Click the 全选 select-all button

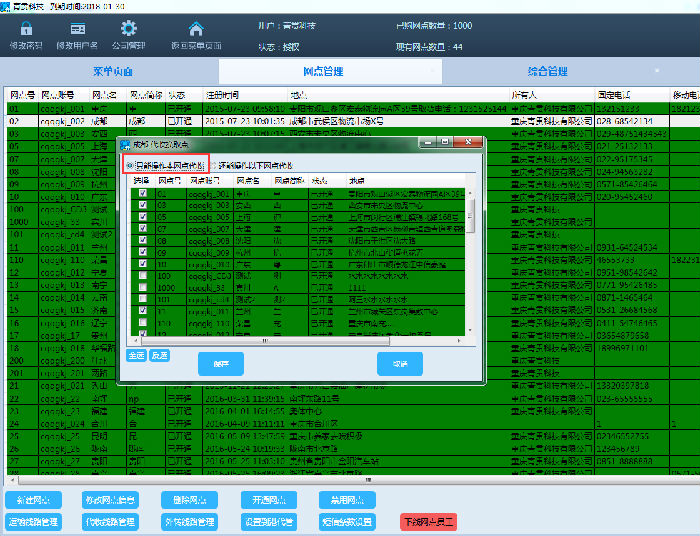[136, 354]
